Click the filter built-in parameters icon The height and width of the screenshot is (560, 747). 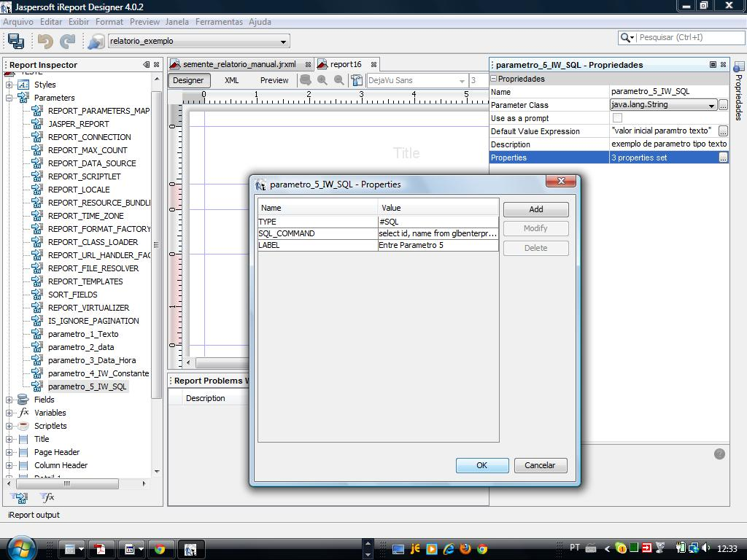20,497
